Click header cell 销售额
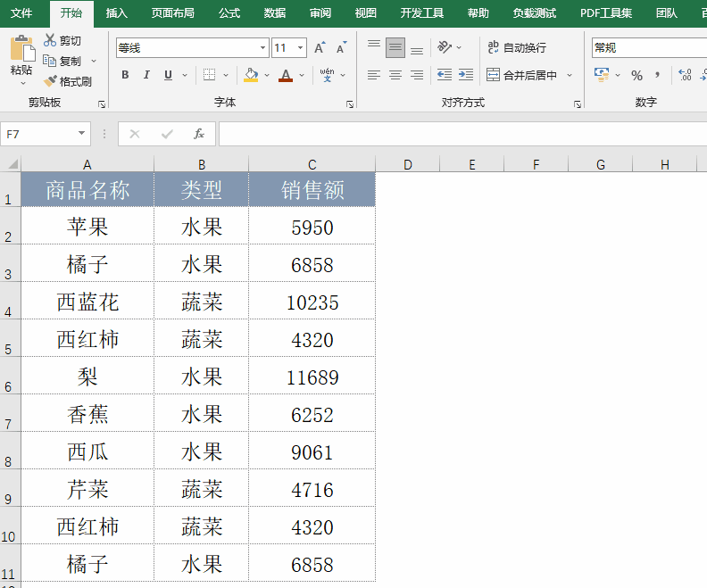 coord(312,190)
